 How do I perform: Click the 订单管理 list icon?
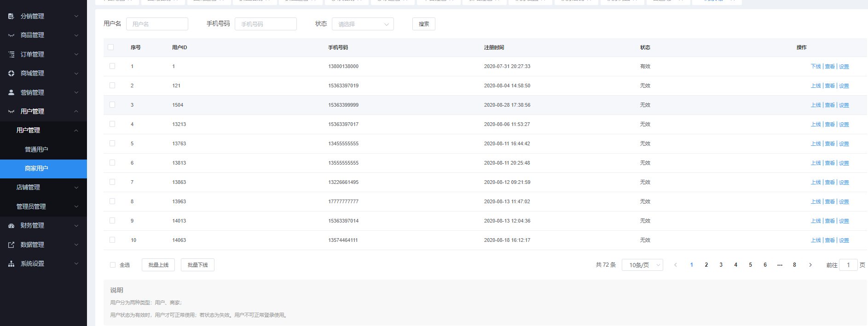11,54
